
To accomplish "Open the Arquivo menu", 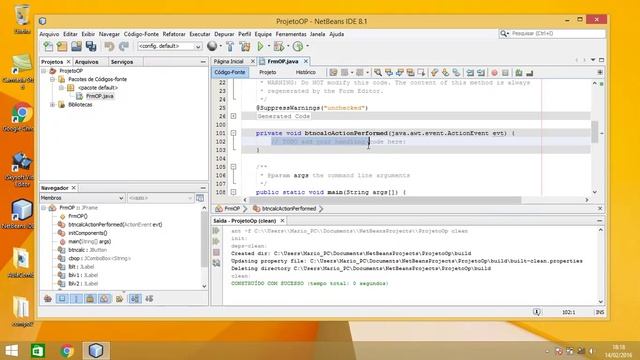I will [49, 34].
